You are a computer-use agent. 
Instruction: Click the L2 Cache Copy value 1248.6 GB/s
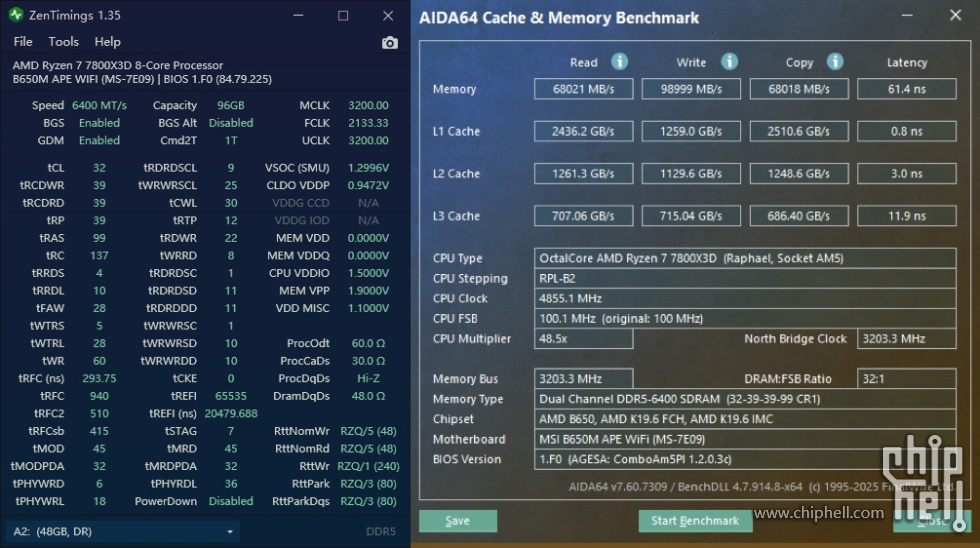point(799,174)
